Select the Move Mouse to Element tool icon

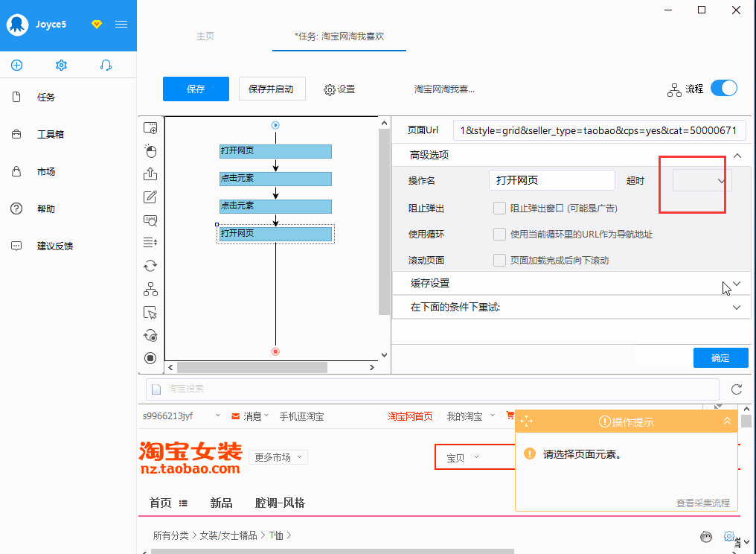[150, 313]
